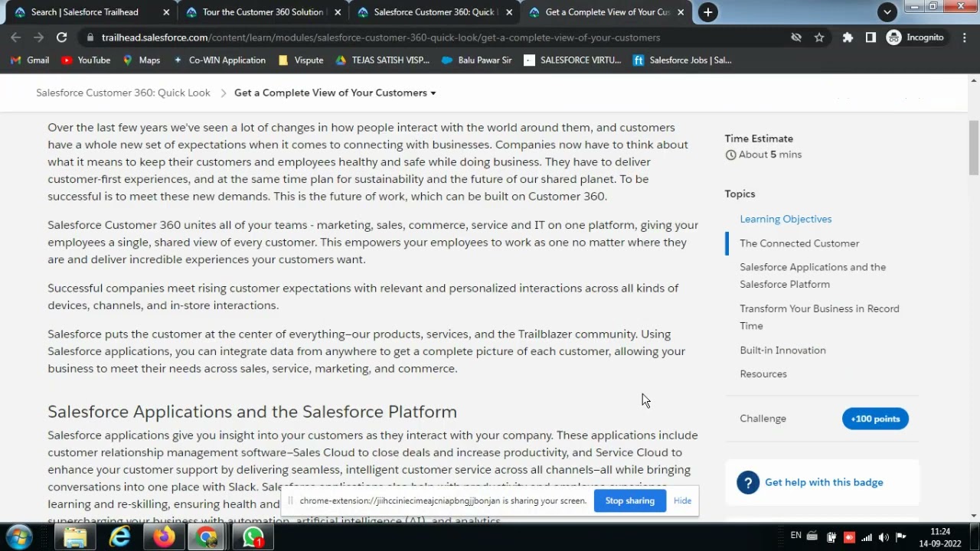Go to Salesforce Customer 360: Quick Look breadcrumb
Viewport: 980px width, 551px height.
(x=123, y=93)
